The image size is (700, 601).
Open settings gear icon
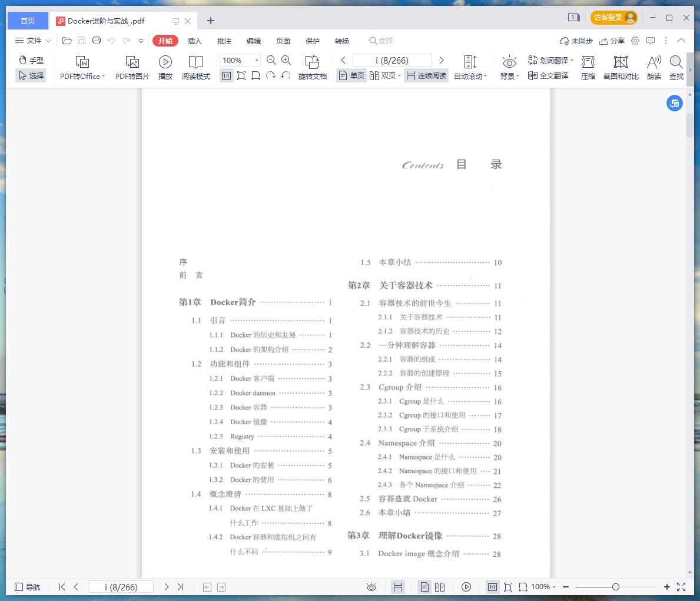(635, 41)
